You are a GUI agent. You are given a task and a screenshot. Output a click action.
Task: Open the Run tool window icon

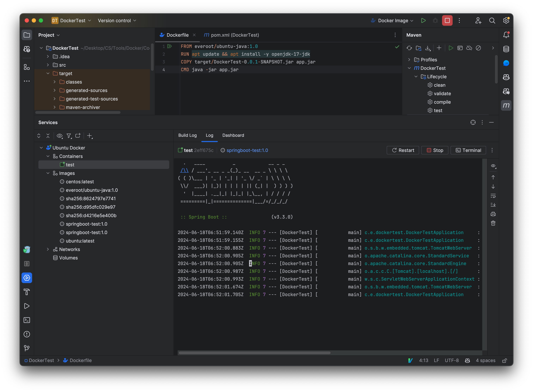[x=27, y=306]
